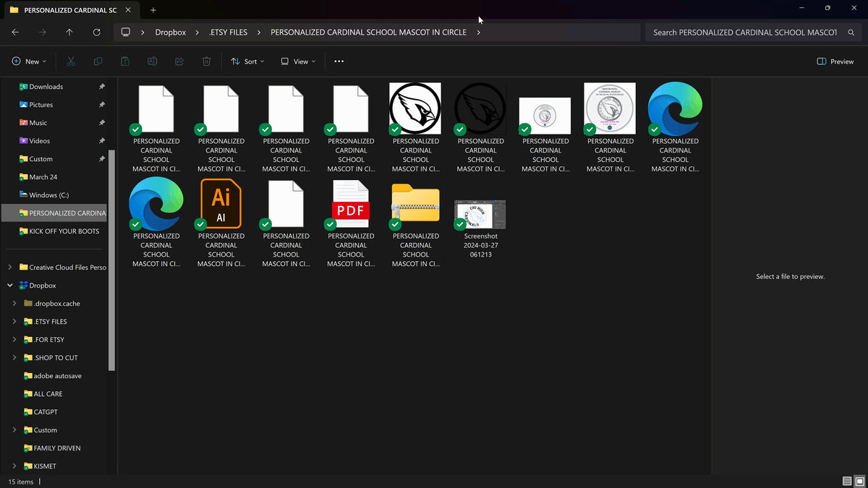Click the New button in toolbar

[x=29, y=61]
